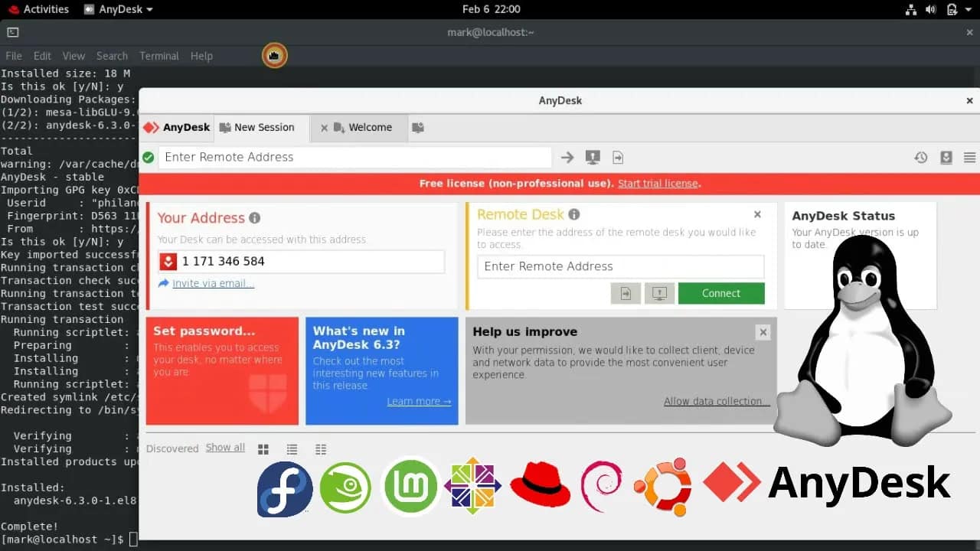Switch discovered clients to list view
The height and width of the screenshot is (551, 980).
click(x=292, y=448)
